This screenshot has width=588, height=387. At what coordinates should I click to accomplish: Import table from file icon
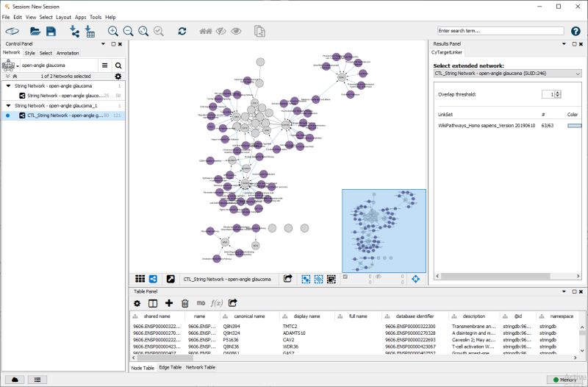click(90, 31)
